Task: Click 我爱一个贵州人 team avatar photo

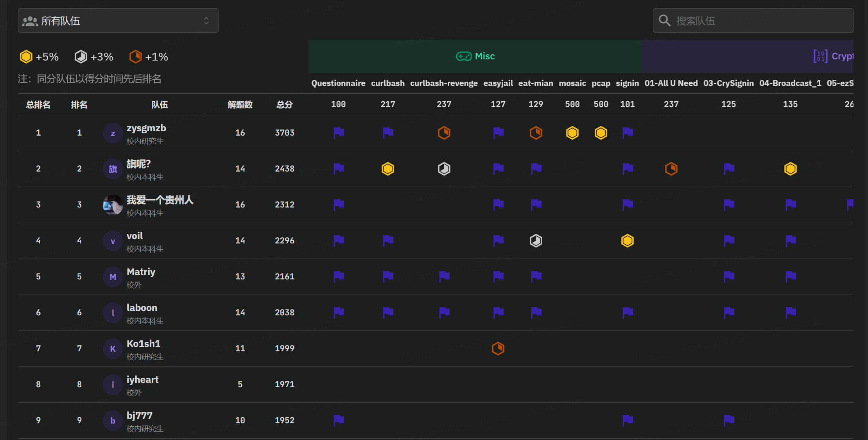Action: pos(113,205)
